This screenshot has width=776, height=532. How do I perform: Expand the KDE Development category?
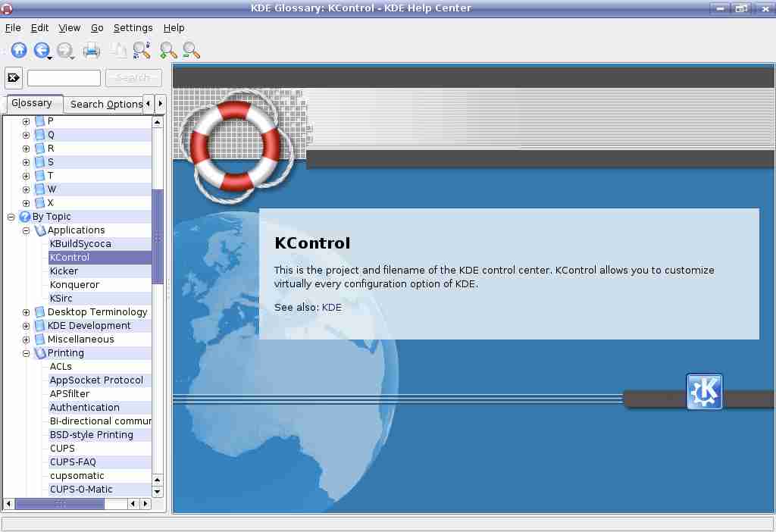point(26,326)
